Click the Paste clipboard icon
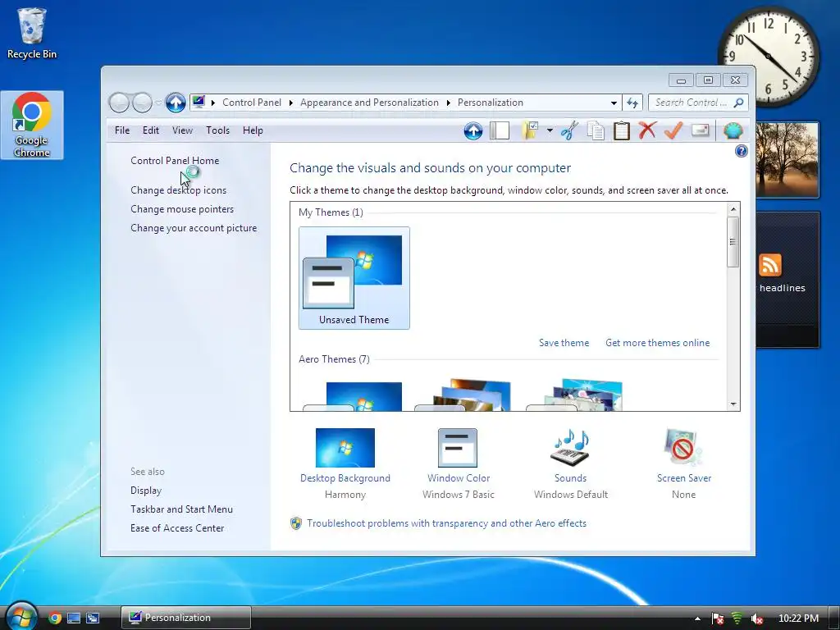Viewport: 840px width, 630px height. [622, 130]
